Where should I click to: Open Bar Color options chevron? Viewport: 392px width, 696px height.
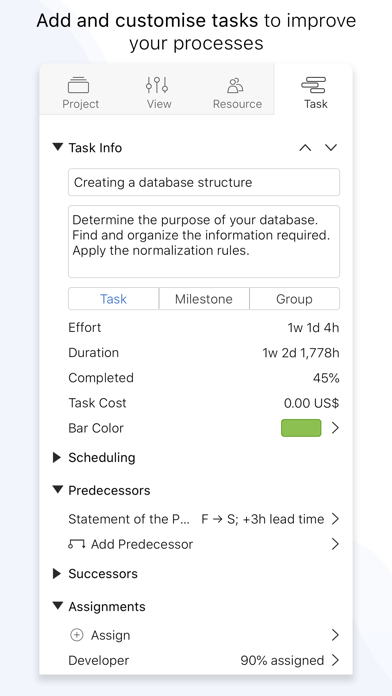tap(335, 428)
